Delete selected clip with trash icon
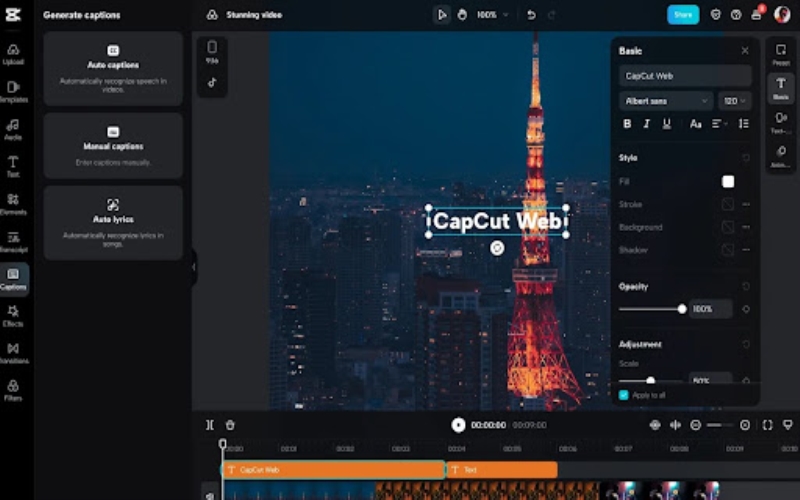 (x=230, y=425)
